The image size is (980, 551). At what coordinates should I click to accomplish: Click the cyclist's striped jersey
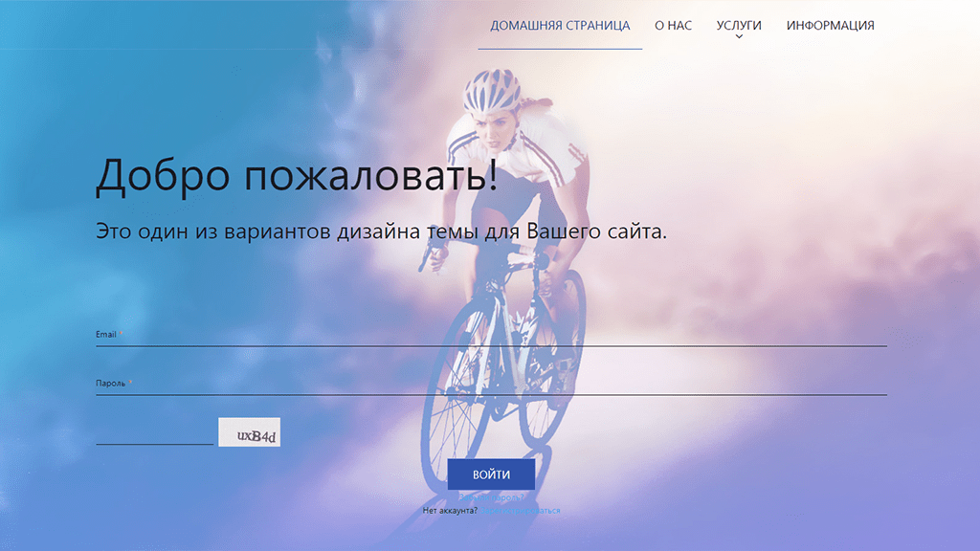point(519,153)
